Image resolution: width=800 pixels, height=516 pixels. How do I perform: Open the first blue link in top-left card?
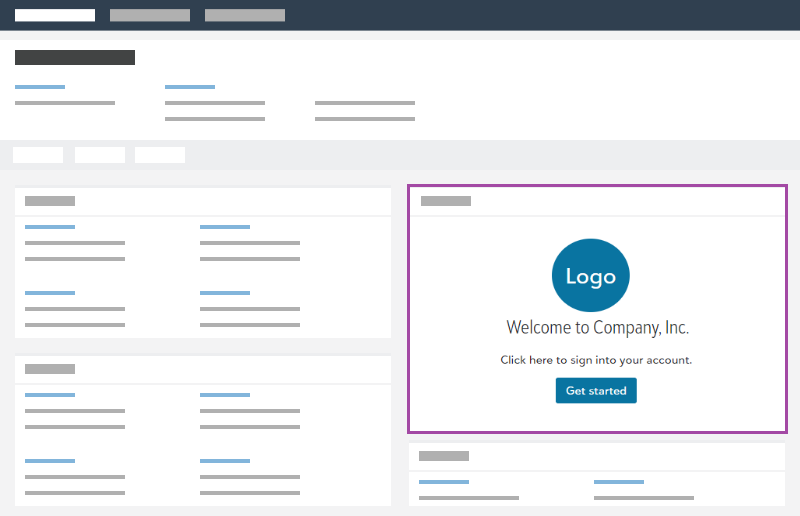point(50,227)
